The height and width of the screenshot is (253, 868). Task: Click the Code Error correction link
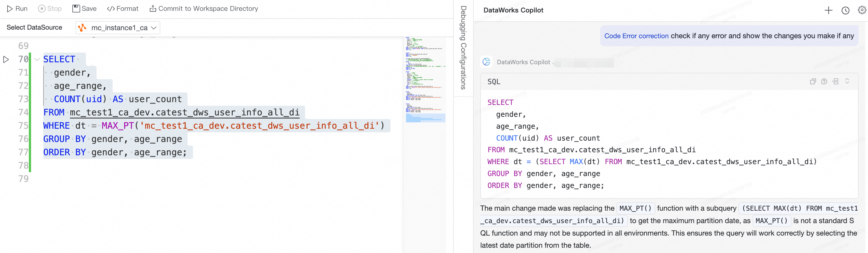coord(636,36)
